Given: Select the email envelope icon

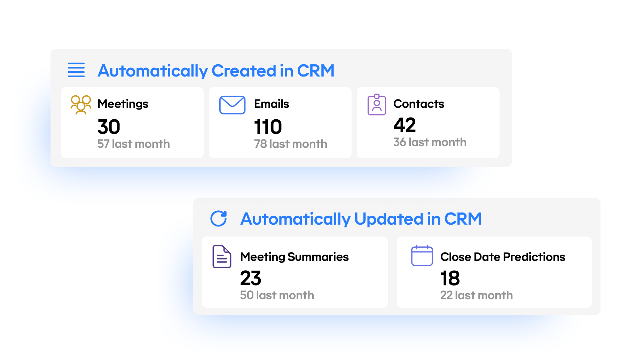Looking at the screenshot, I should click(232, 104).
